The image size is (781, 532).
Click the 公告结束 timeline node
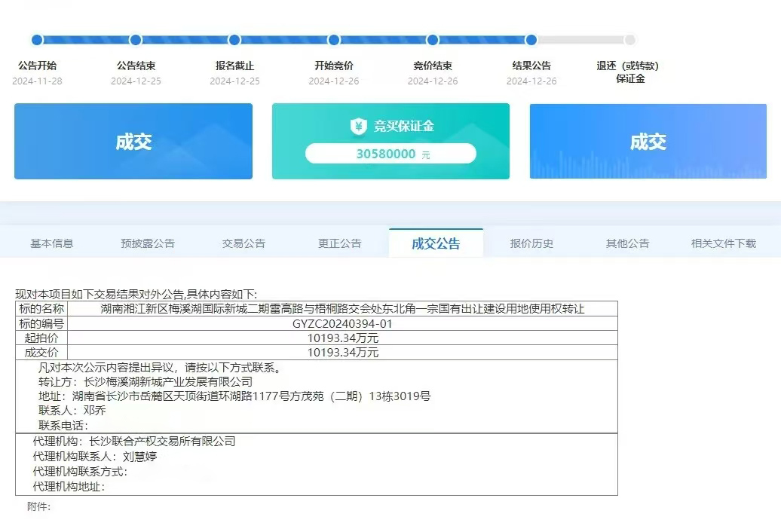click(x=136, y=40)
